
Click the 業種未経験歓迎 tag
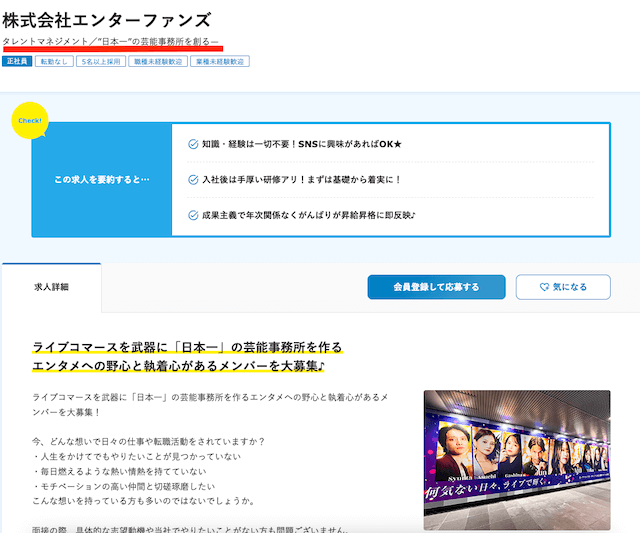220,61
